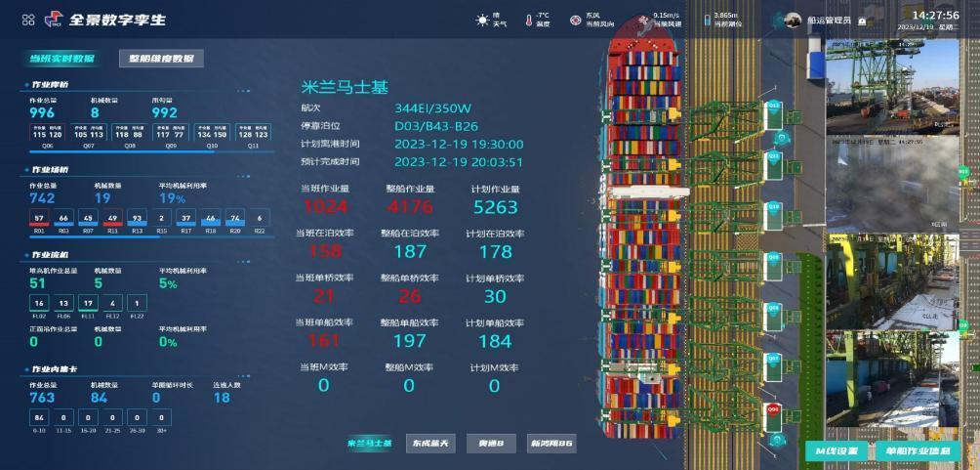Open the M线设置 settings button
Viewport: 980px width, 470px height.
pos(836,450)
